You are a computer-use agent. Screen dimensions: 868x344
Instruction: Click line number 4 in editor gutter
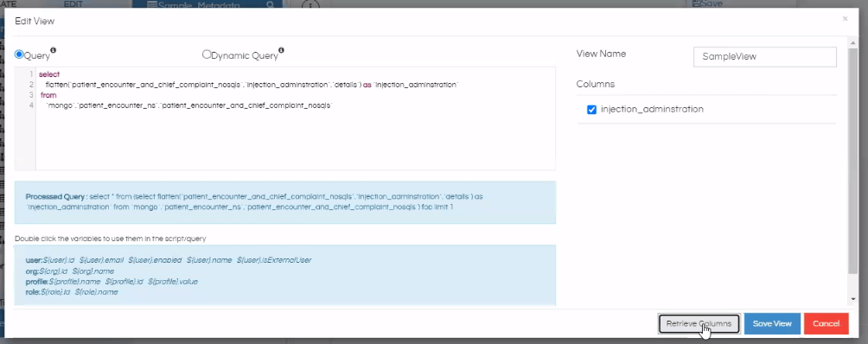pos(31,105)
